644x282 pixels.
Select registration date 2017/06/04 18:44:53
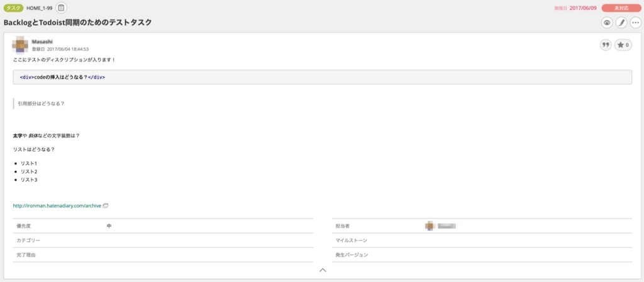[68, 49]
